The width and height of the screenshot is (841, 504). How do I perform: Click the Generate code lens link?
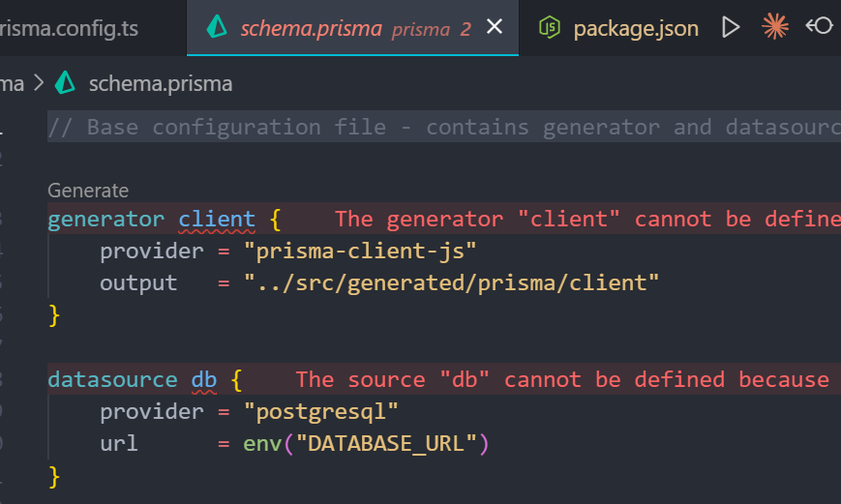[88, 191]
